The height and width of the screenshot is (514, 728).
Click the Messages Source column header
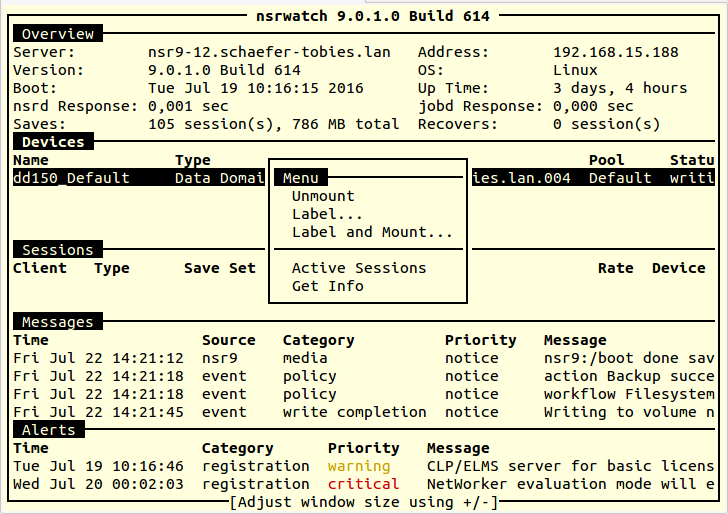[229, 340]
